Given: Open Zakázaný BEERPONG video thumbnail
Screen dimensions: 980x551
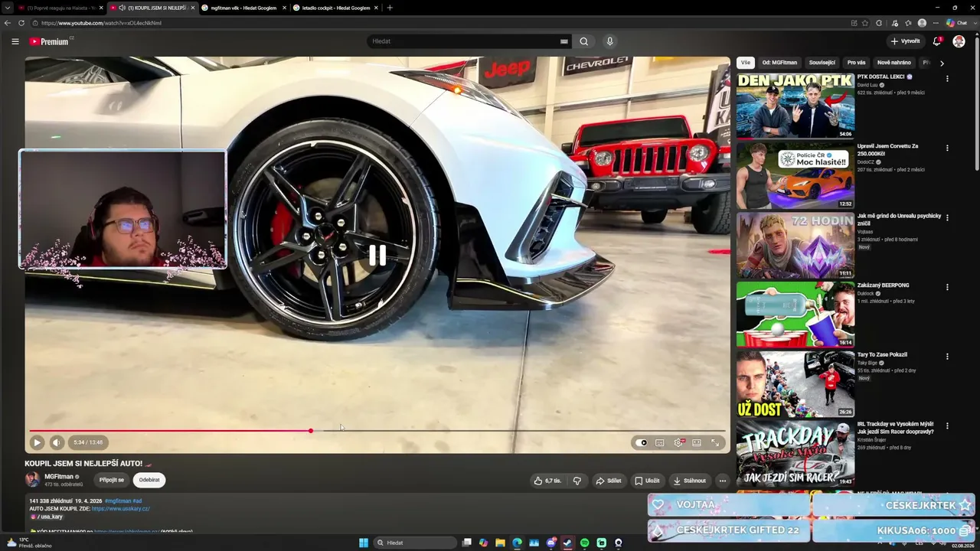Looking at the screenshot, I should (795, 315).
